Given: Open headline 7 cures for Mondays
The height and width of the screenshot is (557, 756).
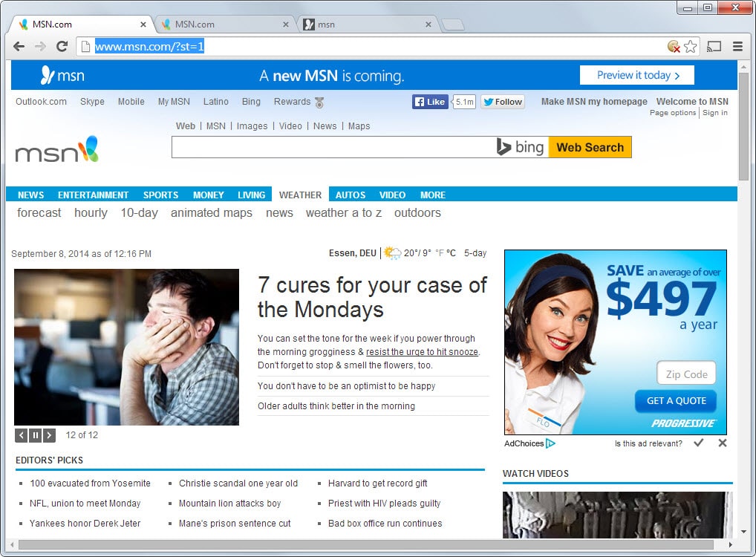Looking at the screenshot, I should pyautogui.click(x=372, y=297).
